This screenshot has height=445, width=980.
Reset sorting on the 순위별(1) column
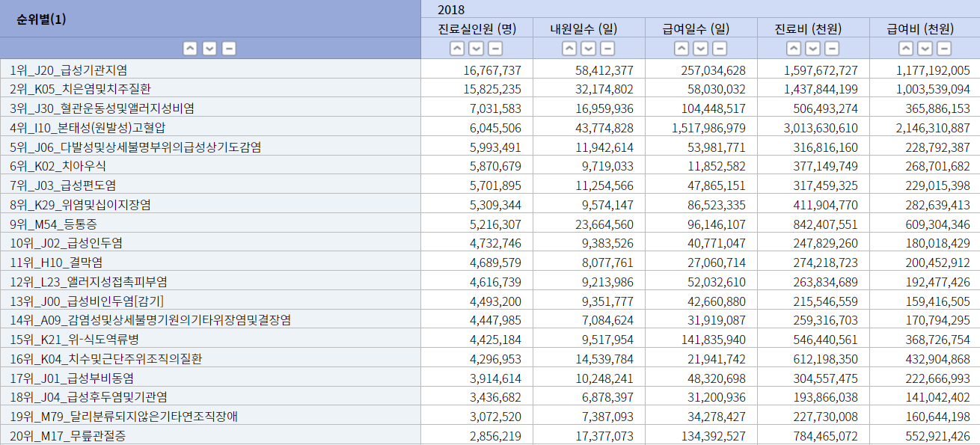point(230,49)
